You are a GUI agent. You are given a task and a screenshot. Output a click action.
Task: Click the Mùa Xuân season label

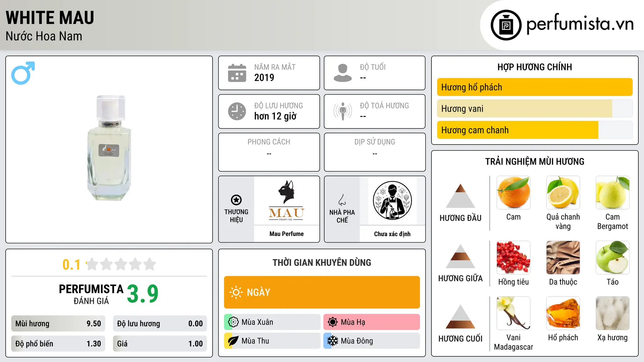[257, 322]
